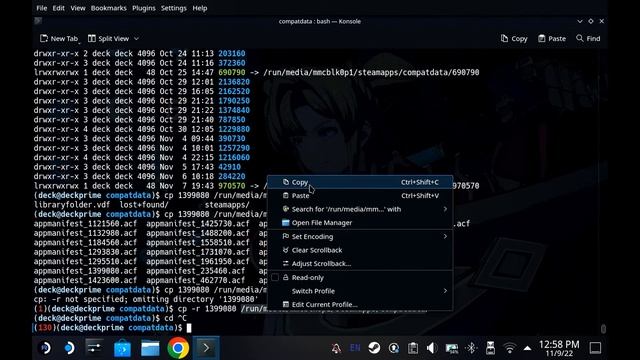Click directory name 203160 in listing
This screenshot has height=360, width=640.
tap(231, 53)
